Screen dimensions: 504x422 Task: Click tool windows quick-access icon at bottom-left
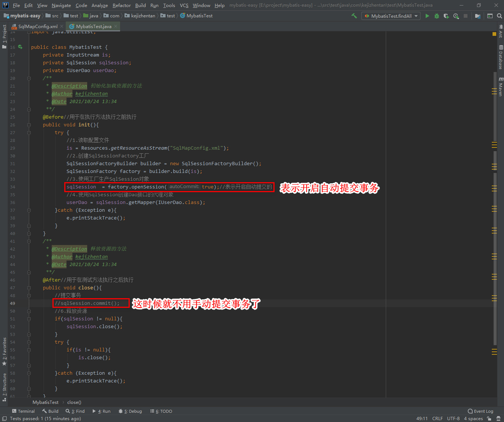tap(4, 418)
